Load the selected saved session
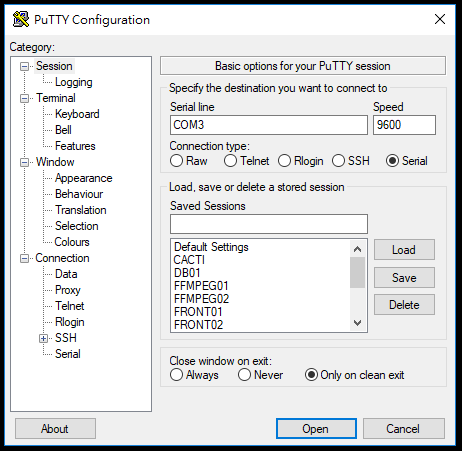The width and height of the screenshot is (462, 451). (x=404, y=250)
